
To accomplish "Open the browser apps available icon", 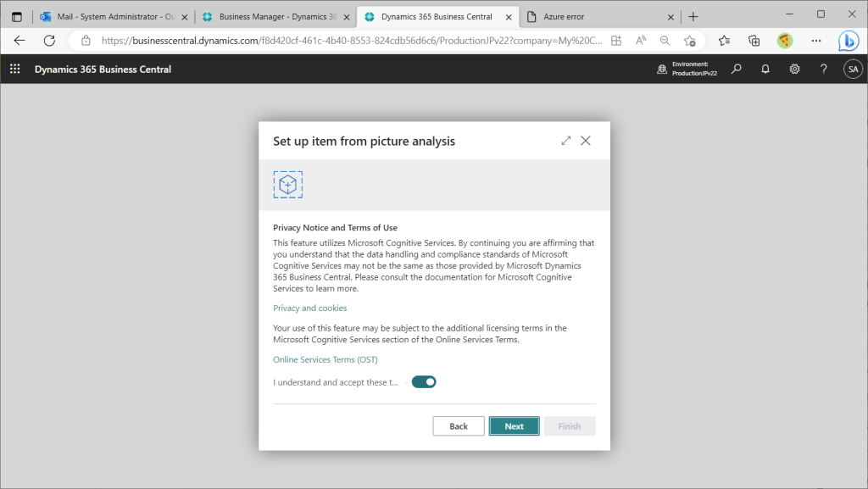I will (616, 41).
